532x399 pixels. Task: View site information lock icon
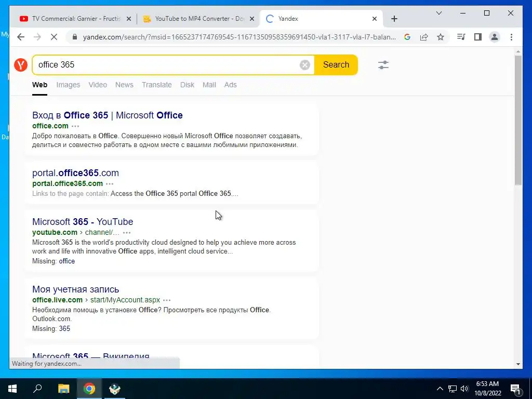coord(75,37)
